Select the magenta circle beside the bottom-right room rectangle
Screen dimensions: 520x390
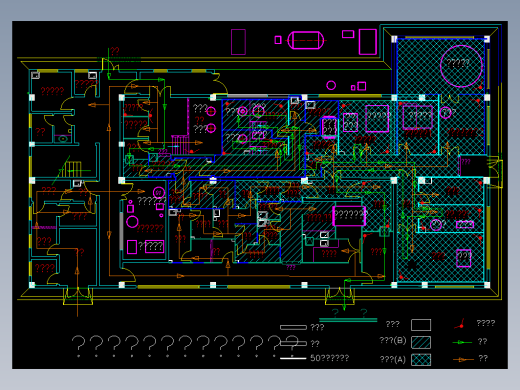(x=436, y=225)
